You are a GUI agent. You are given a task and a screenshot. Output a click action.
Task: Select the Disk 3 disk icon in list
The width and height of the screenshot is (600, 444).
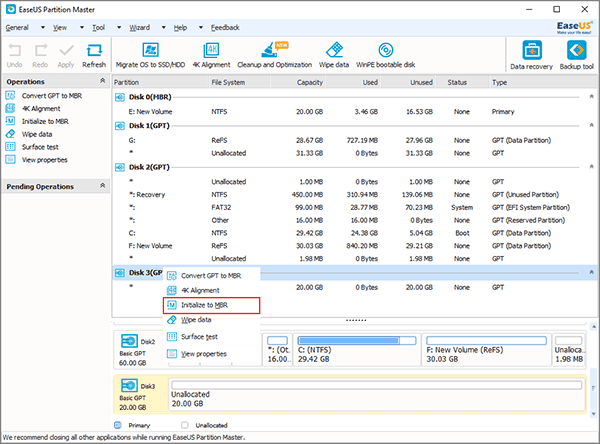point(120,273)
